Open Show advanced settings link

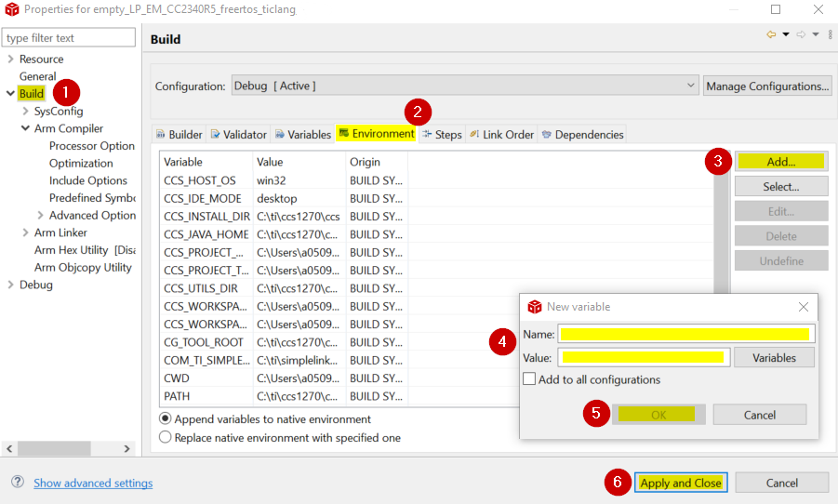point(93,483)
